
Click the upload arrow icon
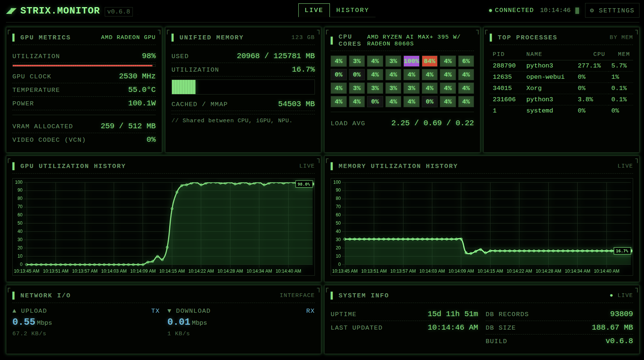click(x=14, y=311)
